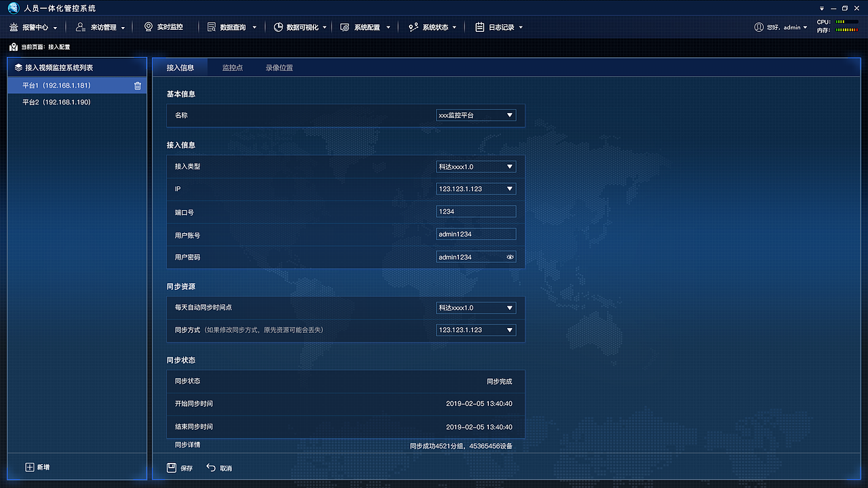Image resolution: width=868 pixels, height=488 pixels.
Task: Click the 内存 memory usage meter
Action: point(848,30)
